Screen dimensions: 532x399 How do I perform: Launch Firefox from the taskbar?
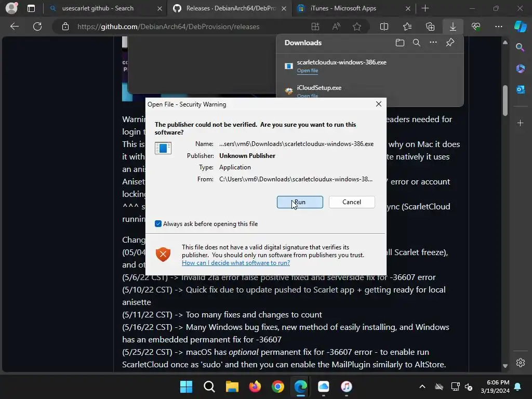[255, 387]
